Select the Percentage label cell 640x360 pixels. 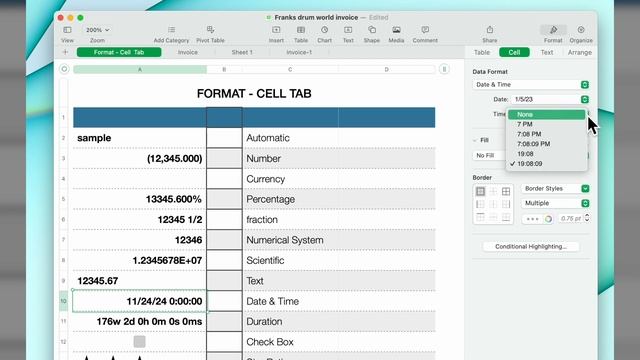(290, 199)
